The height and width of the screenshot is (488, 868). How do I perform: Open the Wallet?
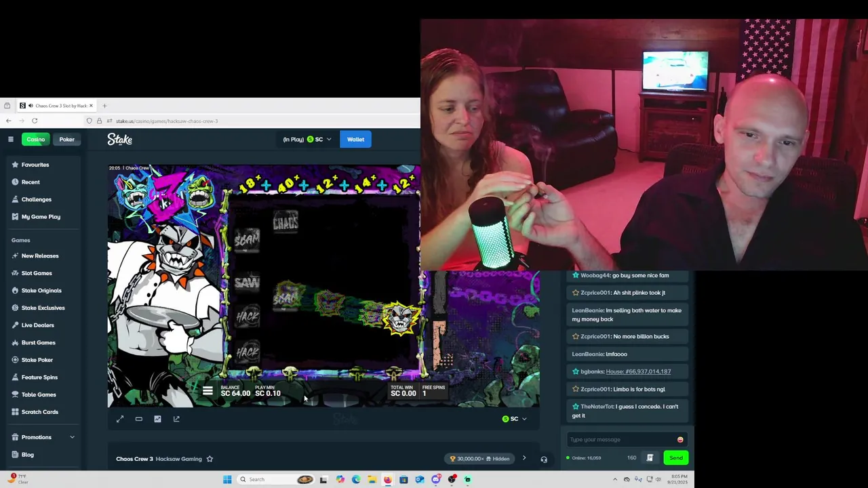(355, 140)
